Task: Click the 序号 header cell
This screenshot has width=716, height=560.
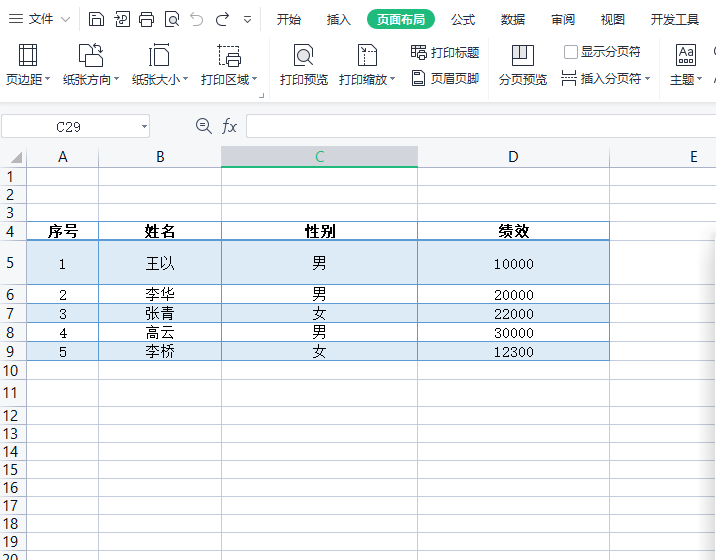Action: (63, 231)
